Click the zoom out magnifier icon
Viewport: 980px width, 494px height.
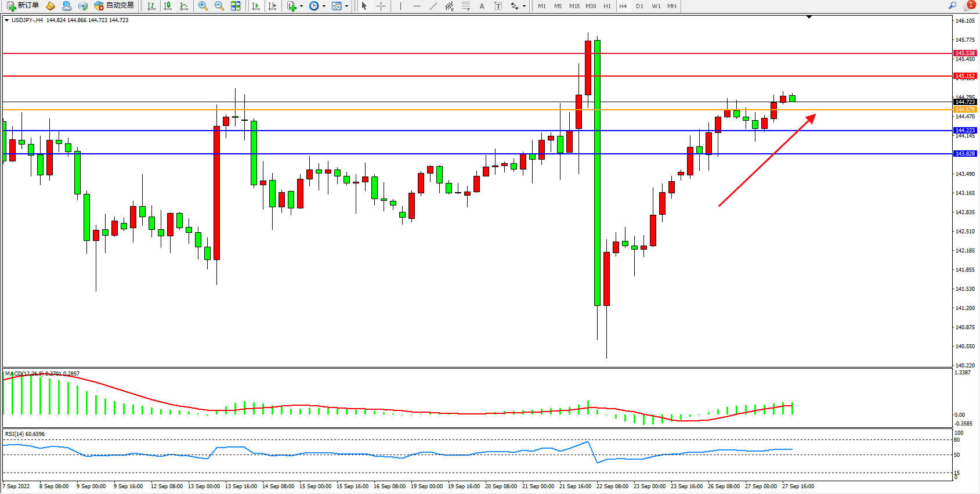tap(219, 6)
